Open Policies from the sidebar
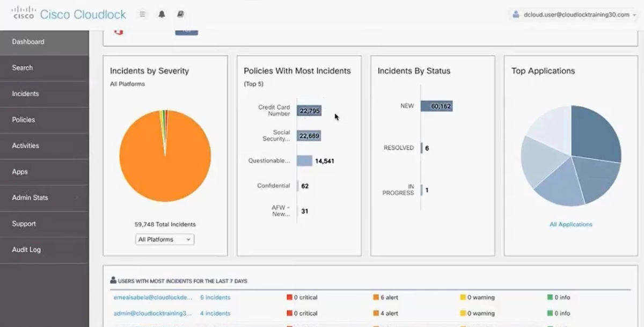Image resolution: width=644 pixels, height=327 pixels. point(23,120)
